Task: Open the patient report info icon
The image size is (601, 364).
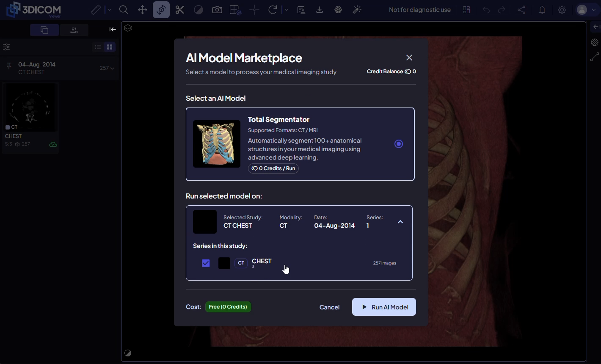Action: tap(301, 10)
